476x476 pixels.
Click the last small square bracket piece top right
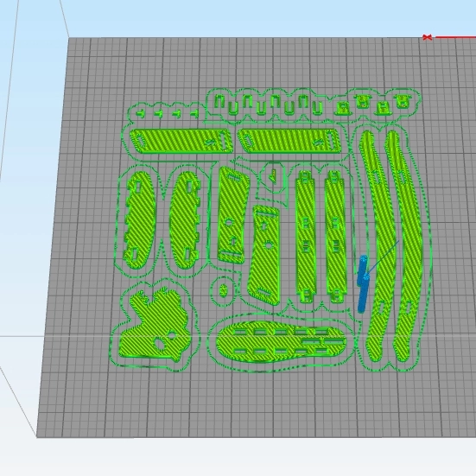pyautogui.click(x=403, y=102)
